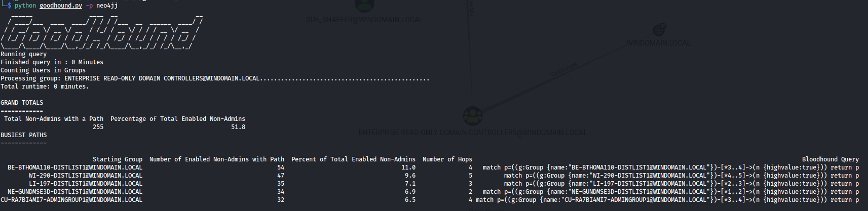The image size is (868, 211).
Task: Click the Bloodhound query for WI-290-DISTLIST1
Action: 682,176
